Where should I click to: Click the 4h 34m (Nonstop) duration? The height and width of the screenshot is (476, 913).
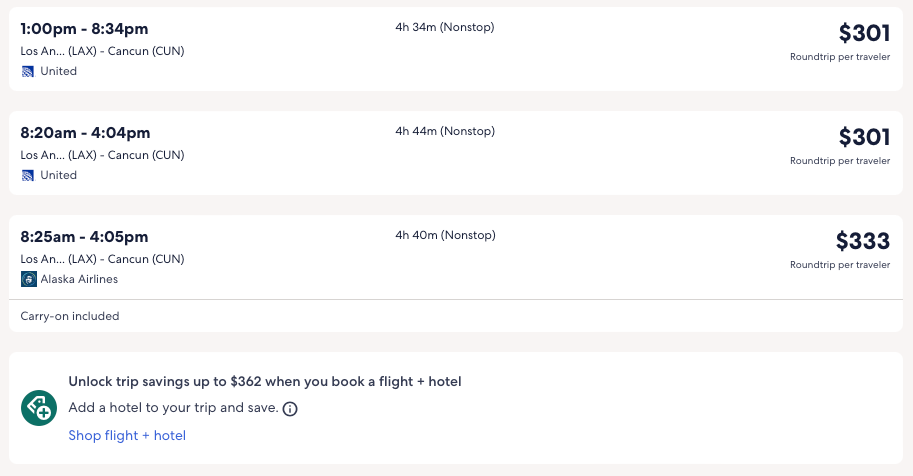[x=444, y=27]
